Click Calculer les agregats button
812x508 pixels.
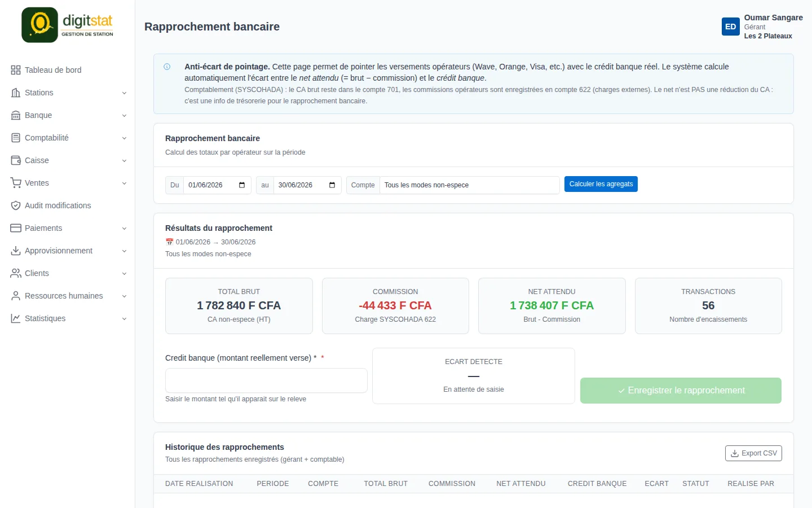(601, 184)
